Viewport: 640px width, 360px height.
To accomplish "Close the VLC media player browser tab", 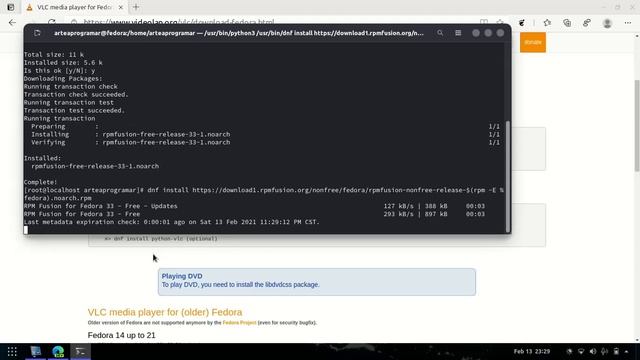I will (x=121, y=7).
